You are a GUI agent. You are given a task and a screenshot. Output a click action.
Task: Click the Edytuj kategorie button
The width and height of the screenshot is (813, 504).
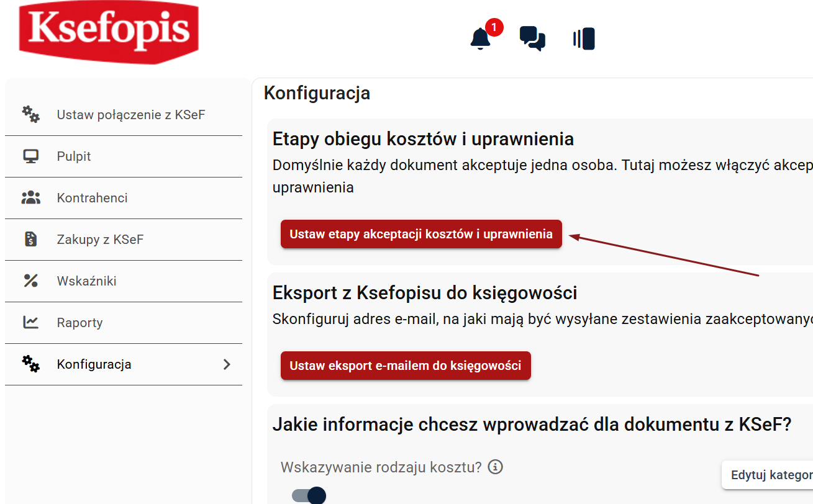pyautogui.click(x=770, y=475)
